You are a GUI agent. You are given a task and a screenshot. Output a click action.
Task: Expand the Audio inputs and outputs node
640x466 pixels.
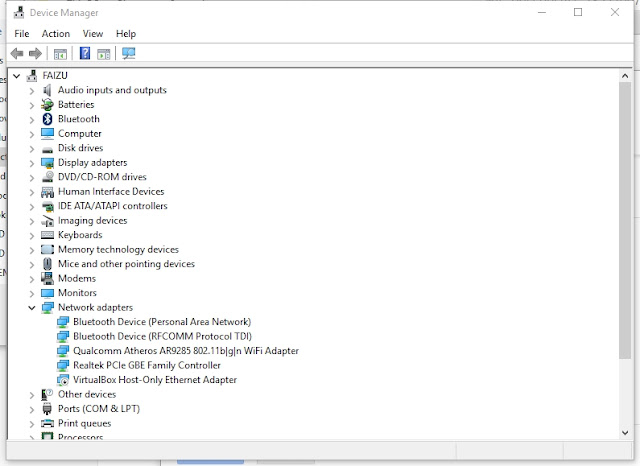32,91
